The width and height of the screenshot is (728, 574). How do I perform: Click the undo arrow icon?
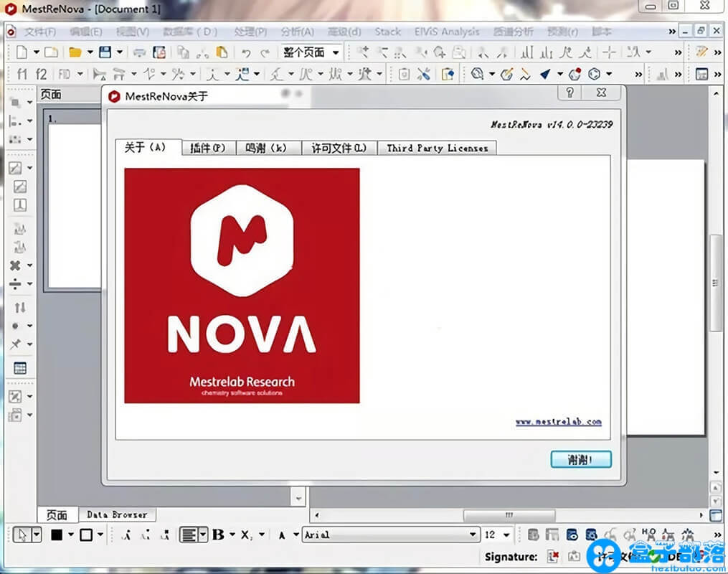pyautogui.click(x=246, y=52)
